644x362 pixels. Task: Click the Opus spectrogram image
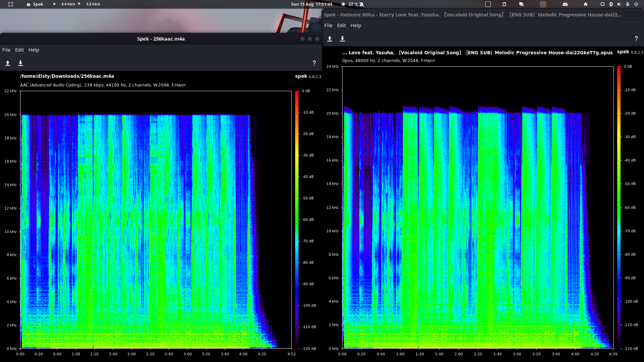pyautogui.click(x=478, y=207)
